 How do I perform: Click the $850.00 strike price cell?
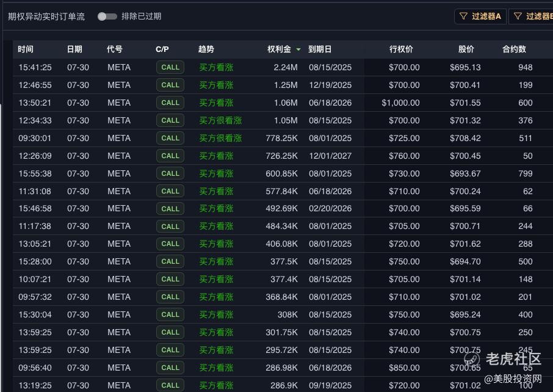[x=404, y=368]
